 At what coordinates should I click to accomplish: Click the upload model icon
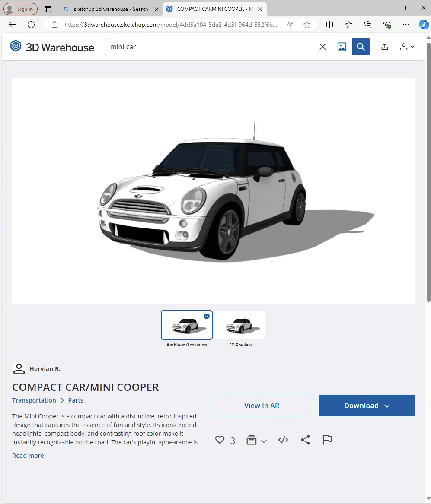[x=385, y=47]
